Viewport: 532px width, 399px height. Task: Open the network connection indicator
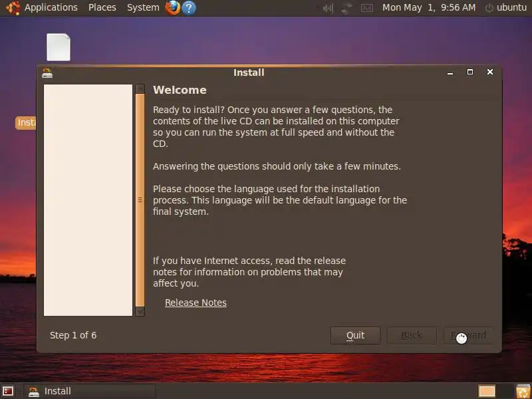(x=346, y=8)
